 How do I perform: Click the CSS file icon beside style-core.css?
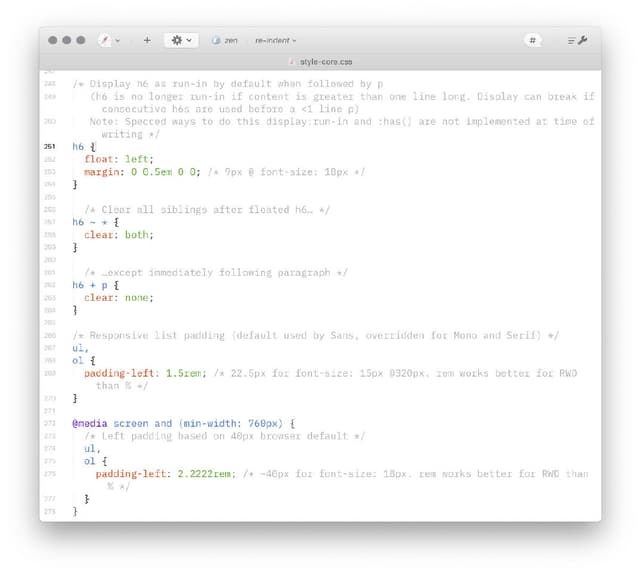click(x=292, y=62)
